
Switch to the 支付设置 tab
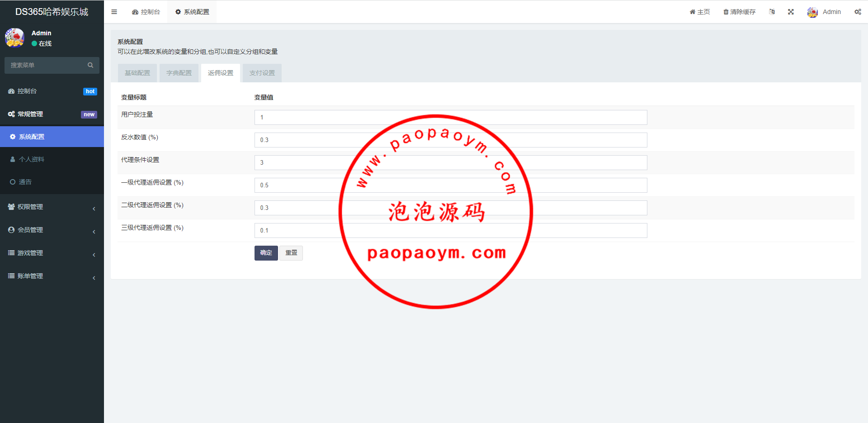coord(262,73)
